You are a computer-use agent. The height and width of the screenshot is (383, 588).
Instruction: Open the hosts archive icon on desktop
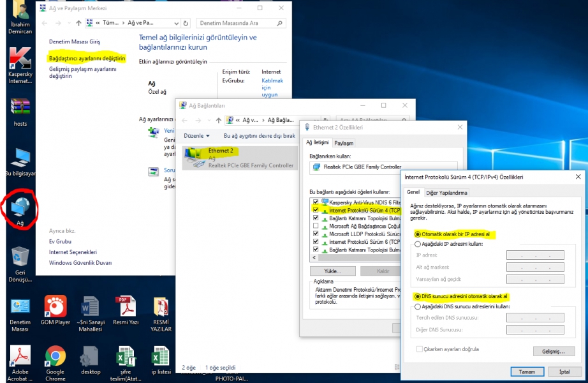coord(20,107)
